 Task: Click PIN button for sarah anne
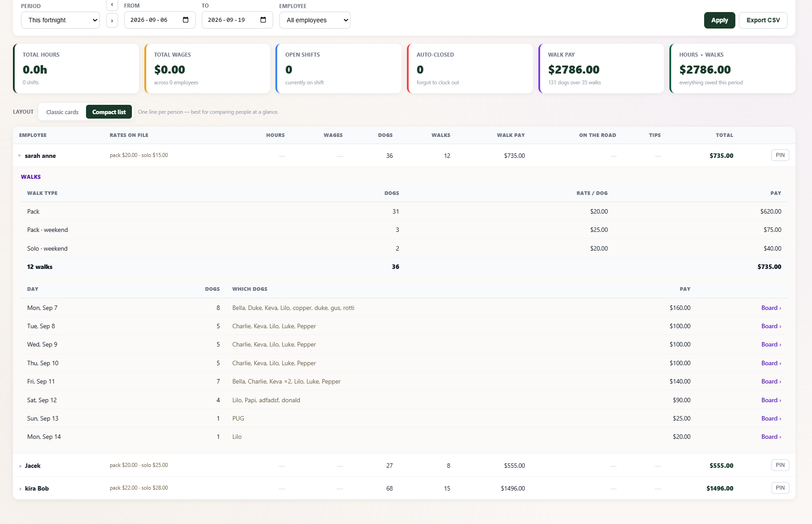pos(780,155)
